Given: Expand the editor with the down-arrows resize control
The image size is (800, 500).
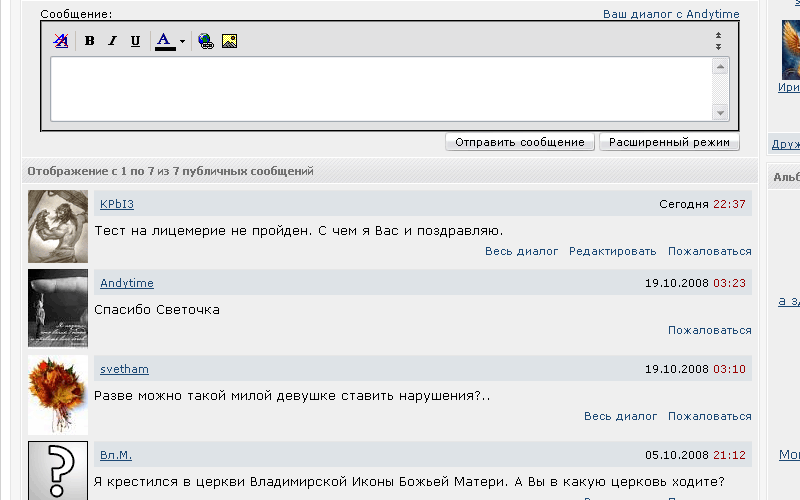Looking at the screenshot, I should (718, 46).
